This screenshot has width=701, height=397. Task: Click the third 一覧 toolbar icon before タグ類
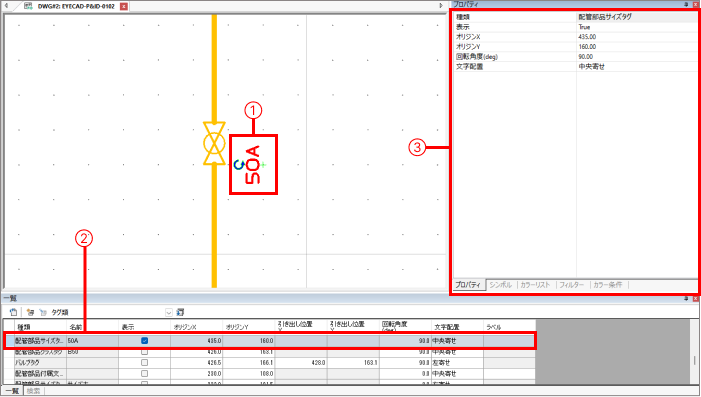(x=43, y=312)
